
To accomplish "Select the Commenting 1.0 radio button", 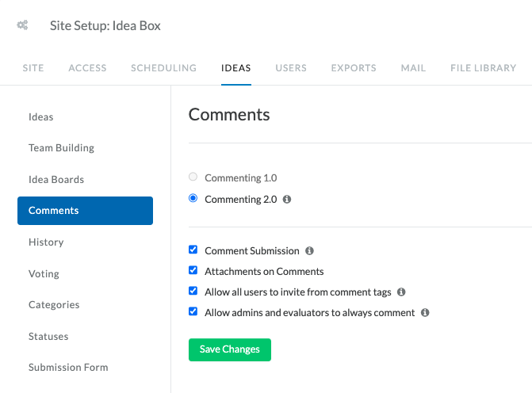I will coord(193,177).
